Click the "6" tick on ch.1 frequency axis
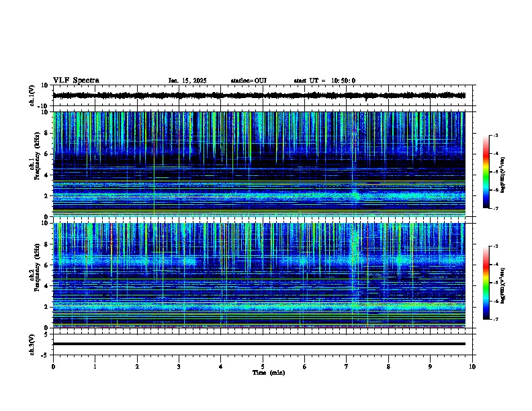The height and width of the screenshot is (411, 532). pos(46,154)
